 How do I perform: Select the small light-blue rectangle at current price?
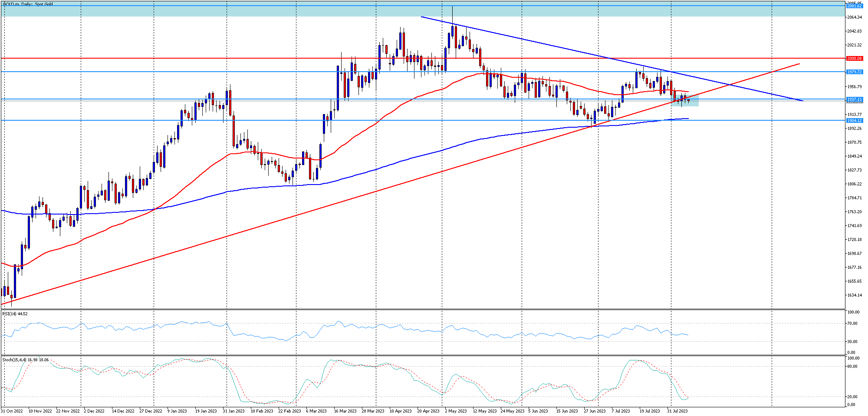[685, 100]
